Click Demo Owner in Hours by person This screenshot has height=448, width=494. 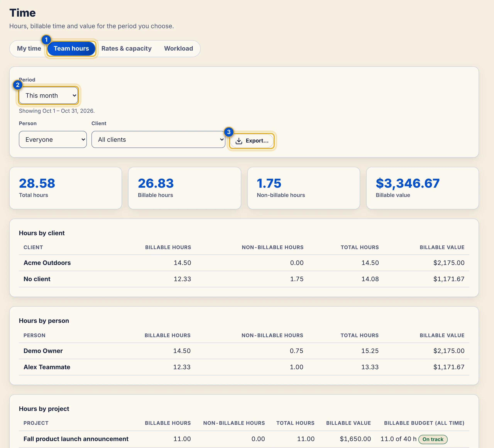tap(43, 351)
